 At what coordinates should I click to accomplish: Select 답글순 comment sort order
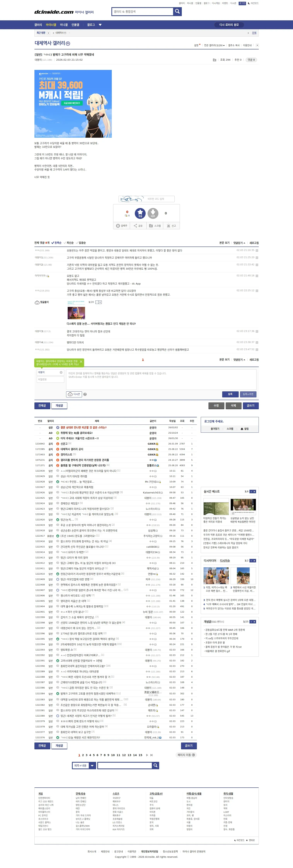(81, 243)
